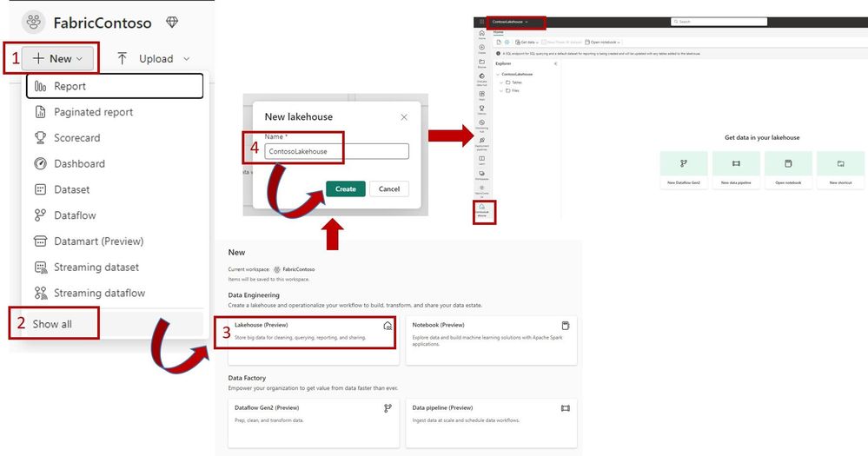
Task: Choose Datamart (Preview) menu entry
Action: (x=115, y=241)
